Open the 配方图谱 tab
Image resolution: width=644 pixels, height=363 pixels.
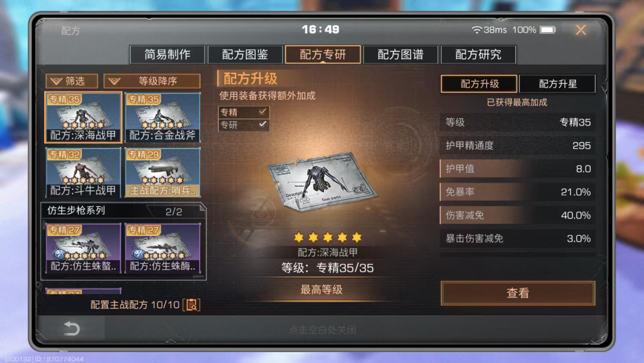[401, 54]
